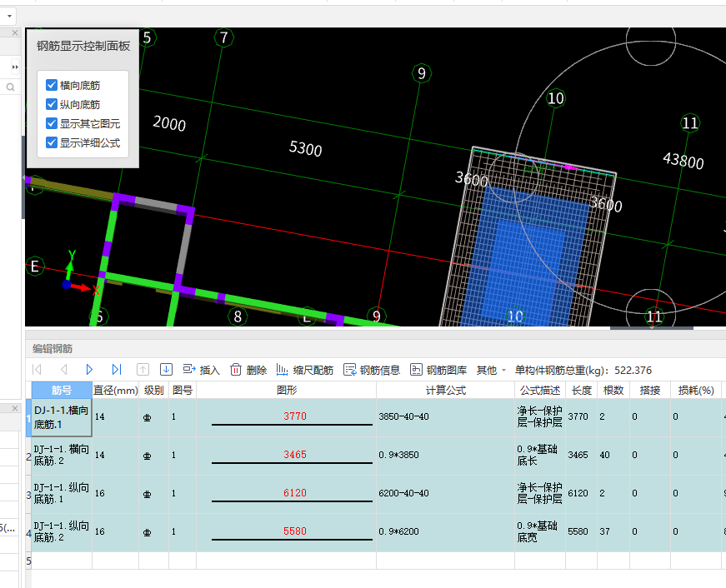Expand the 其他 dropdown menu
The width and height of the screenshot is (726, 588).
491,370
